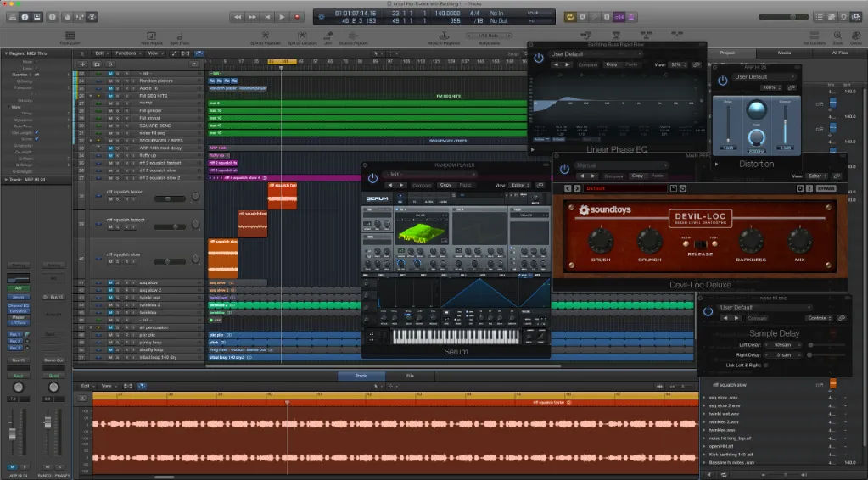Click the Join toolbar icon
Viewport: 868px width, 480px height.
point(328,37)
